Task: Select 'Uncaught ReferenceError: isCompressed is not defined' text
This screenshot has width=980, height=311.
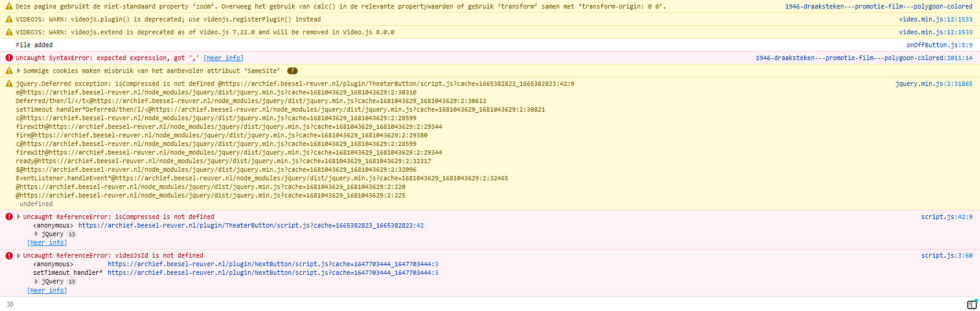Action: 119,217
